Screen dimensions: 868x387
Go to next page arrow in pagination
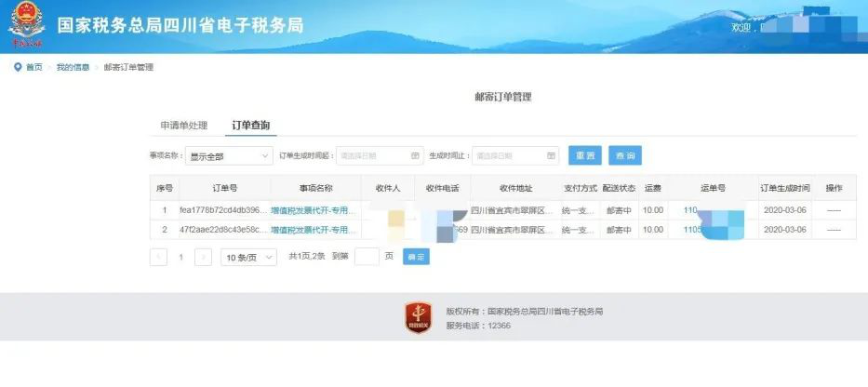tap(203, 257)
